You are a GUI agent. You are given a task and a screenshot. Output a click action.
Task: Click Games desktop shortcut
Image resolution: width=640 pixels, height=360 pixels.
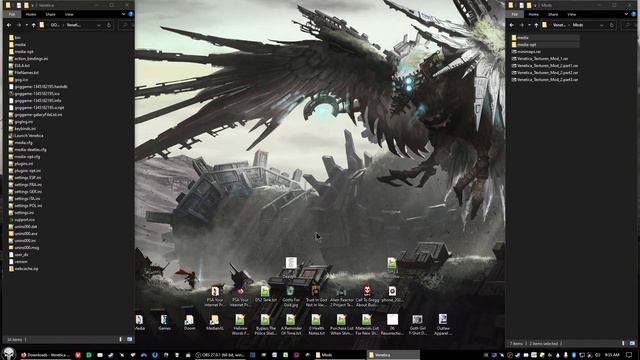click(x=164, y=322)
